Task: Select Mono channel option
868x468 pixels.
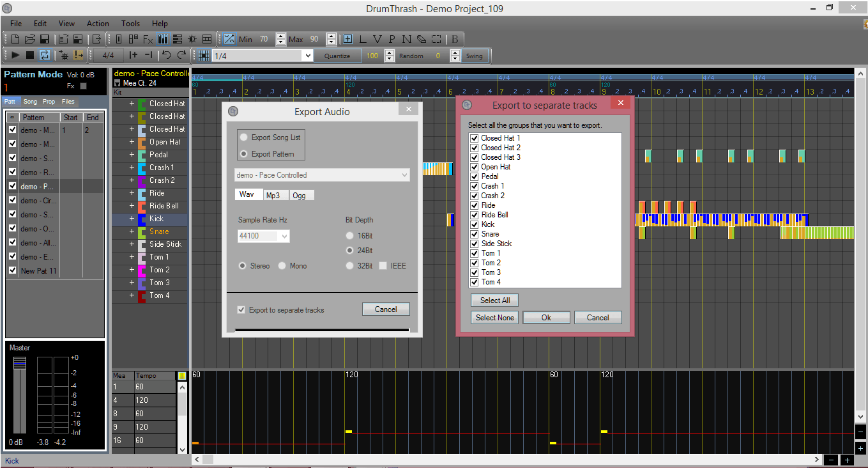Action: (x=282, y=266)
